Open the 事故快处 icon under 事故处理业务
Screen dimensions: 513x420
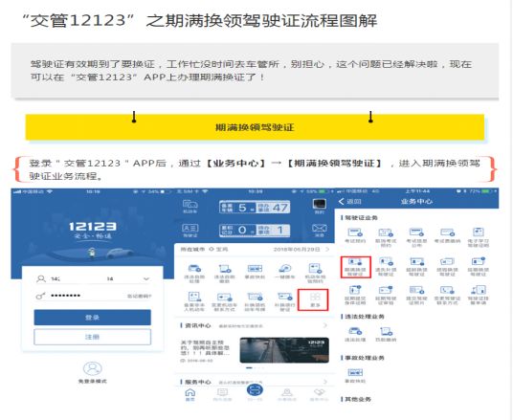355,375
